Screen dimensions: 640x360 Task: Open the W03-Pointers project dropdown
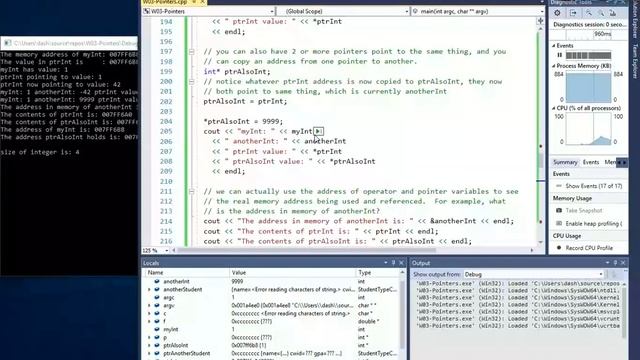[x=209, y=11]
